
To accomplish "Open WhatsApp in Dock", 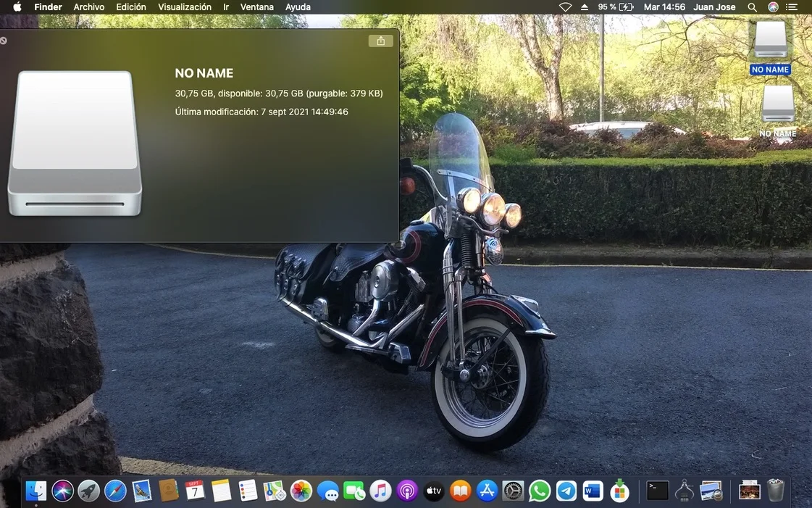I will tap(540, 491).
